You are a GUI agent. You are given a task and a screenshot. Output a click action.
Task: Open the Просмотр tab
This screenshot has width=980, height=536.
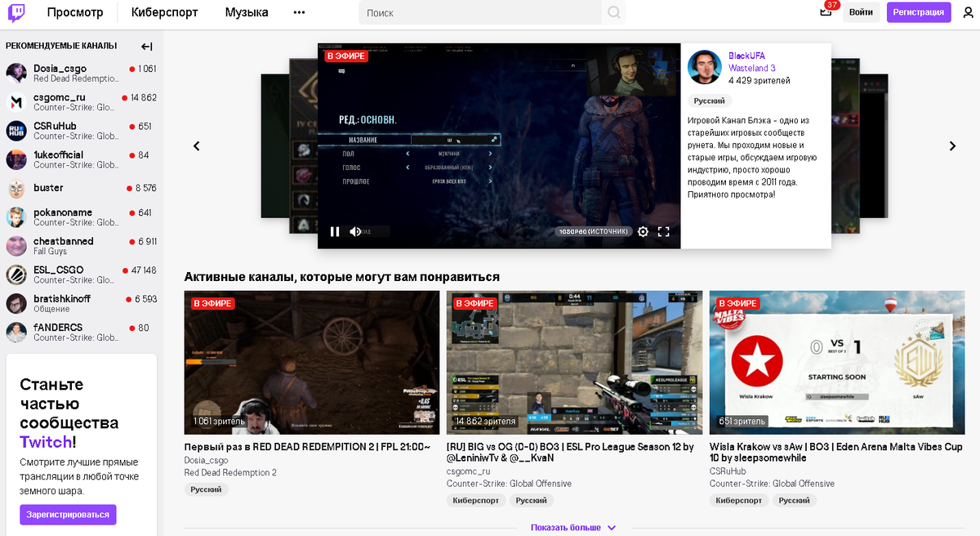[x=75, y=12]
